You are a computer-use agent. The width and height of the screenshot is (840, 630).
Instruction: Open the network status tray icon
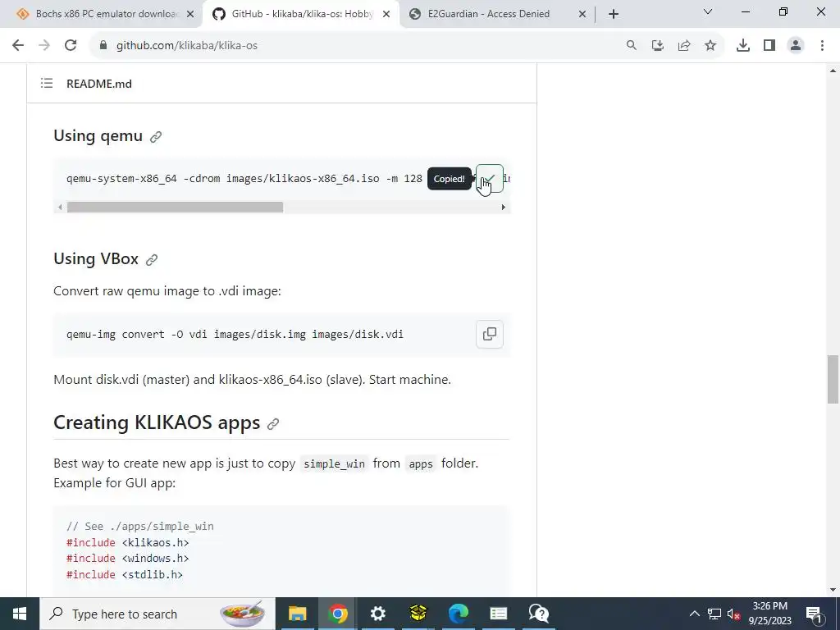[714, 614]
